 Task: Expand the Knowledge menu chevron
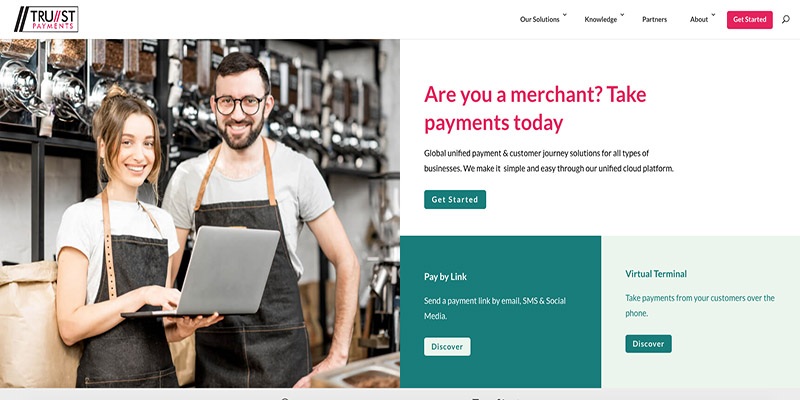point(622,15)
